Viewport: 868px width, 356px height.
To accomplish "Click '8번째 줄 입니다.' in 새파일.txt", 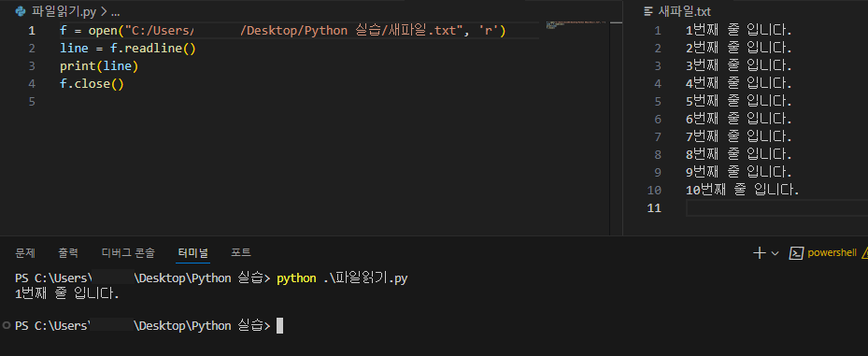I will pos(738,154).
